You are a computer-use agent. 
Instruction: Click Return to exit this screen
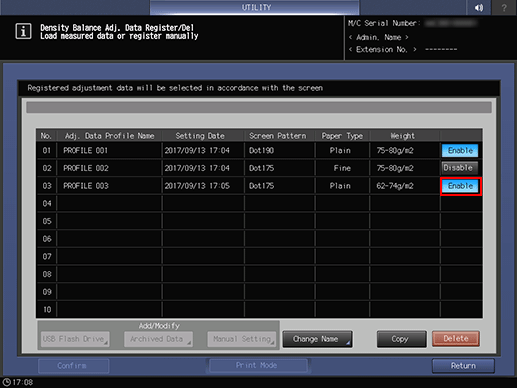click(463, 366)
